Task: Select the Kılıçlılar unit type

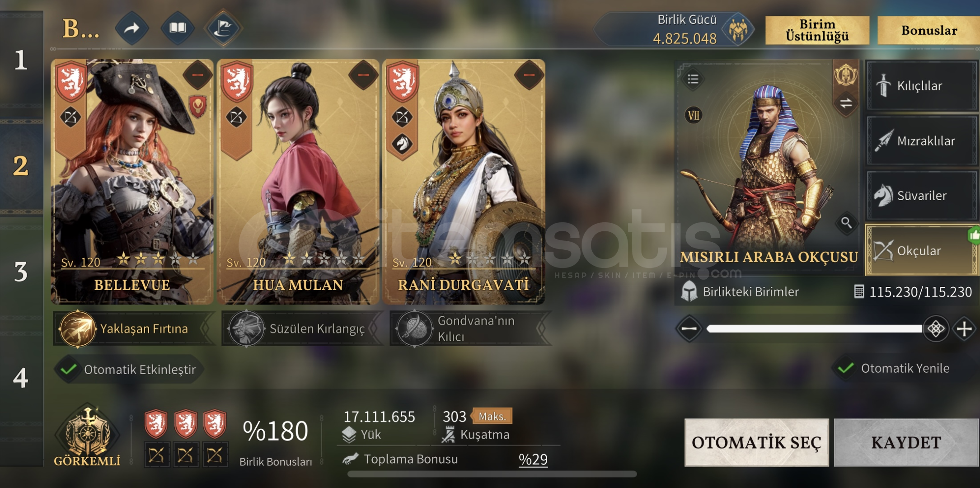Action: point(922,86)
